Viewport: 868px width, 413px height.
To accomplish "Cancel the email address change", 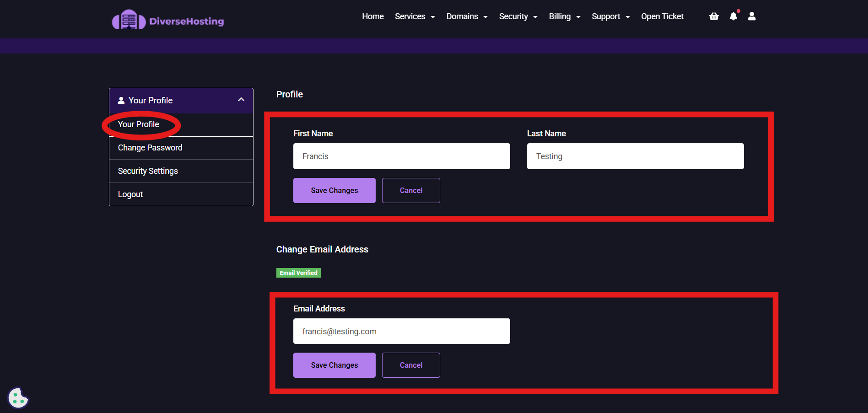I will [411, 365].
